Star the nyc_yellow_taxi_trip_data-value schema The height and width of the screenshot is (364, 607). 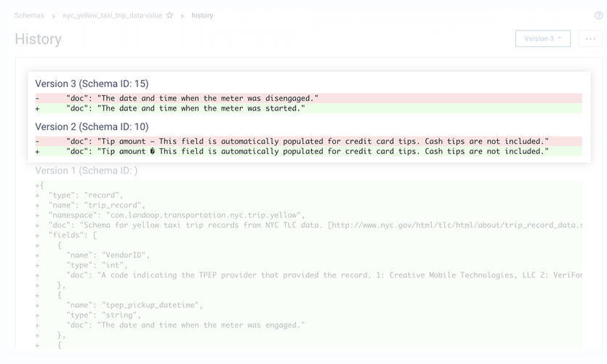tap(170, 15)
